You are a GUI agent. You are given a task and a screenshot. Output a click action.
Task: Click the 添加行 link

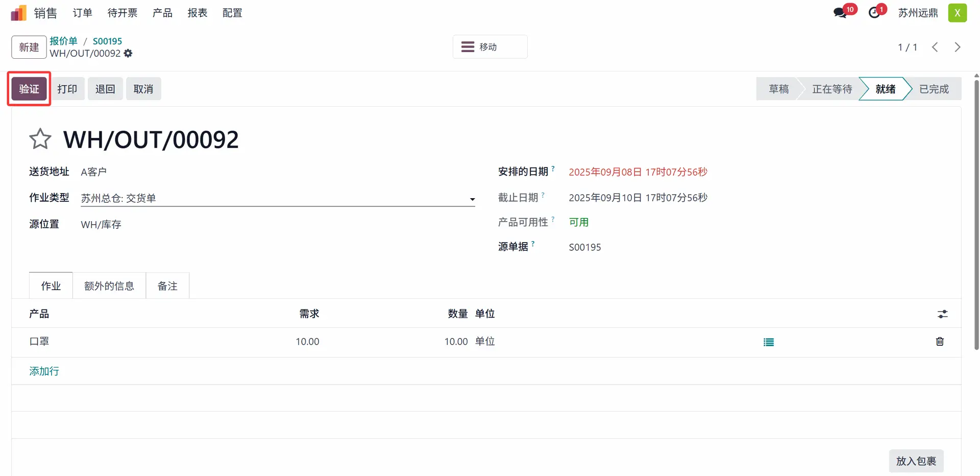(44, 371)
